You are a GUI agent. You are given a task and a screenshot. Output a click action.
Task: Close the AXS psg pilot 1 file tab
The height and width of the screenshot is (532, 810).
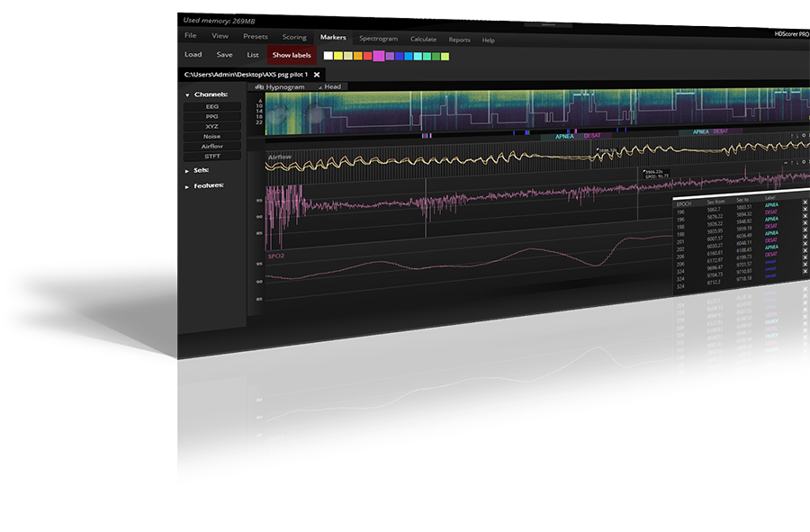click(x=317, y=75)
